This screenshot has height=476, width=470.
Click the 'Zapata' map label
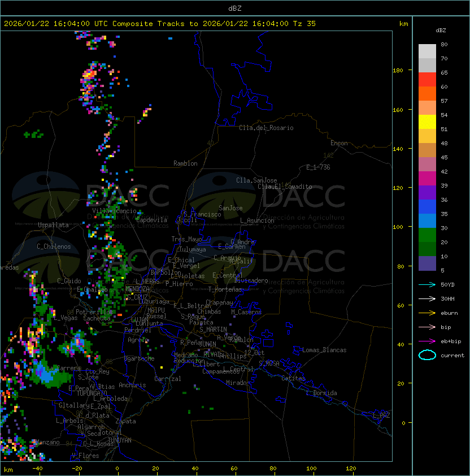[x=125, y=421]
